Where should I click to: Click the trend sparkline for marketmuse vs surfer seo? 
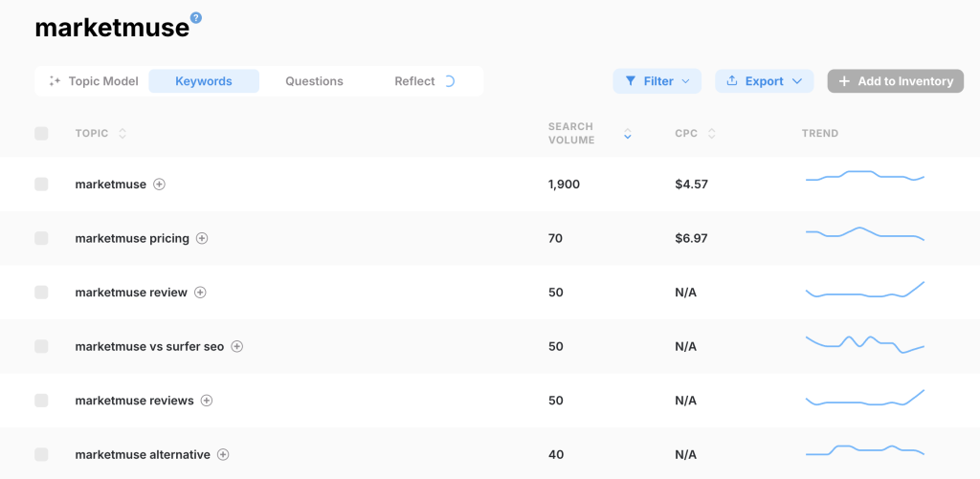[x=865, y=345]
